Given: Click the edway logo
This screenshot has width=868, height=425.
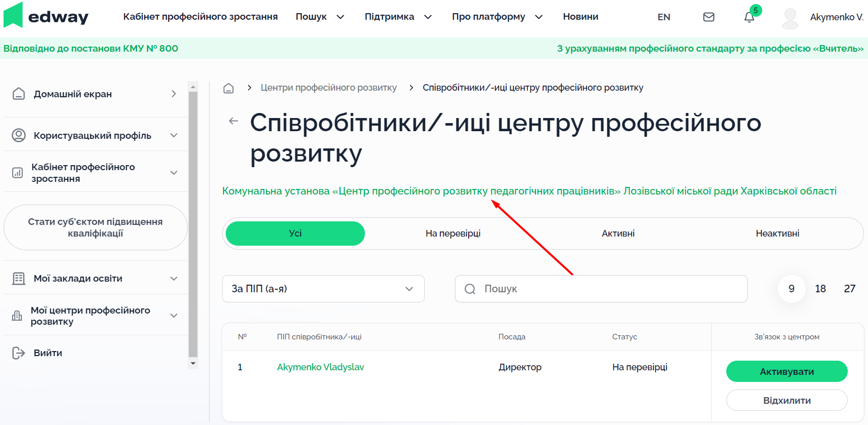Looking at the screenshot, I should [46, 16].
